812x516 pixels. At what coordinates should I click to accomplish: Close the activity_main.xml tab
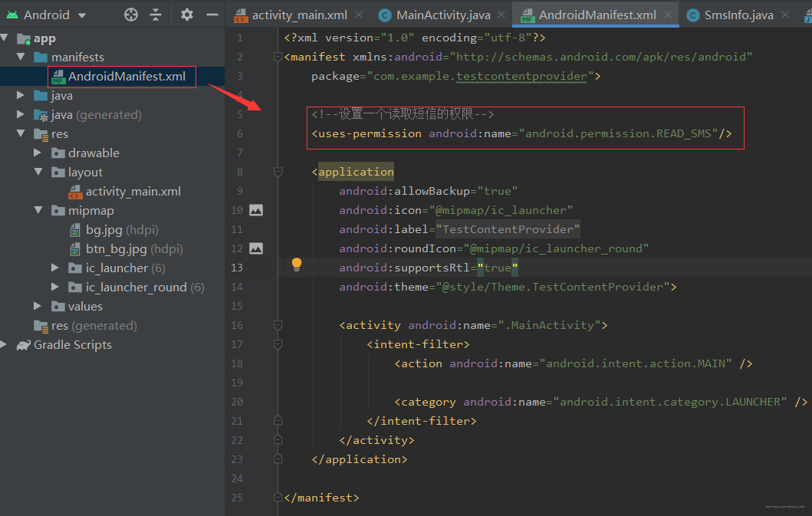(359, 15)
